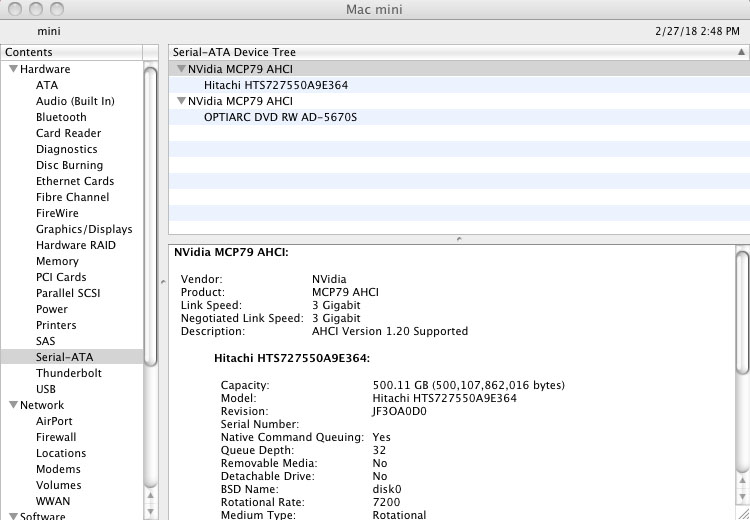Click the sidebar scroll up arrow
This screenshot has height=520, width=750.
tap(150, 495)
